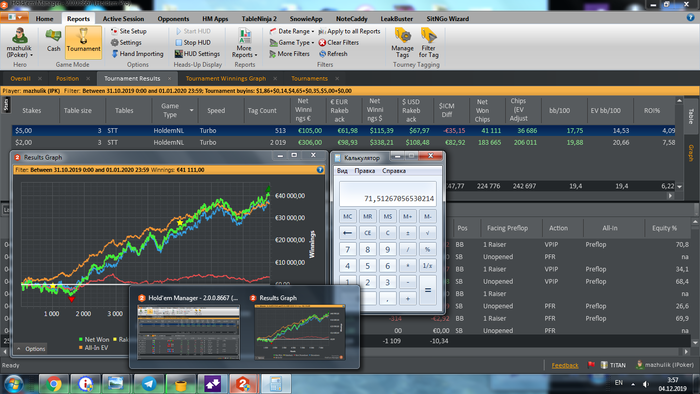This screenshot has width=700, height=394.
Task: Open the application menu button top-left
Action: pos(14,17)
